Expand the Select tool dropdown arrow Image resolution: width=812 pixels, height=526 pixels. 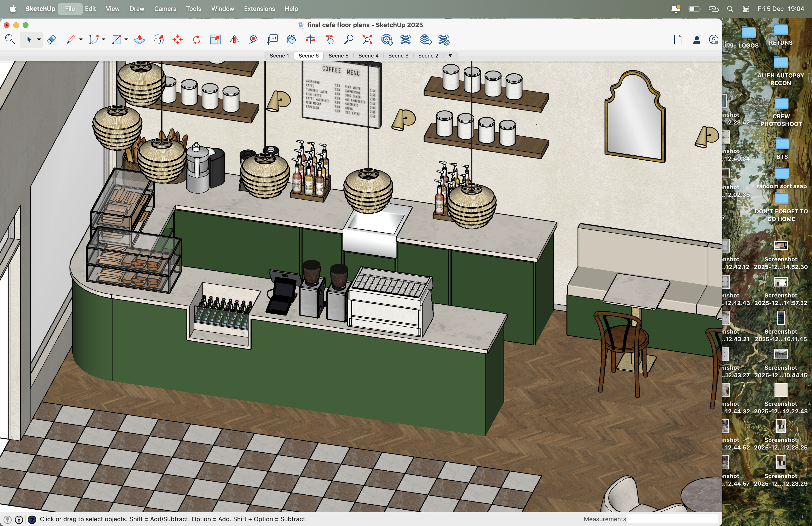(39, 40)
